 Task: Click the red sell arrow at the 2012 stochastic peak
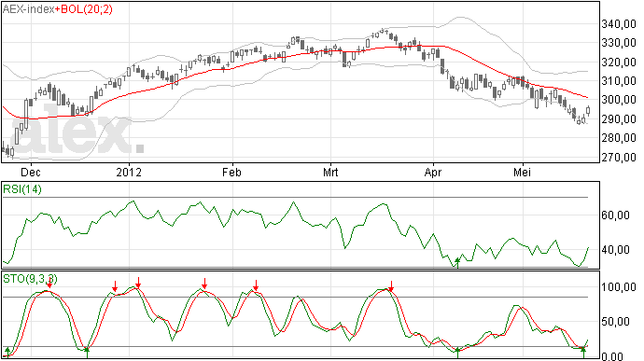(138, 283)
